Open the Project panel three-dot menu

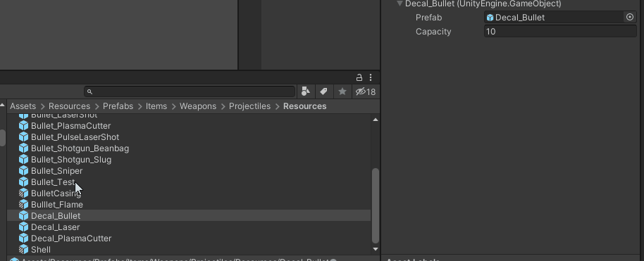click(371, 77)
